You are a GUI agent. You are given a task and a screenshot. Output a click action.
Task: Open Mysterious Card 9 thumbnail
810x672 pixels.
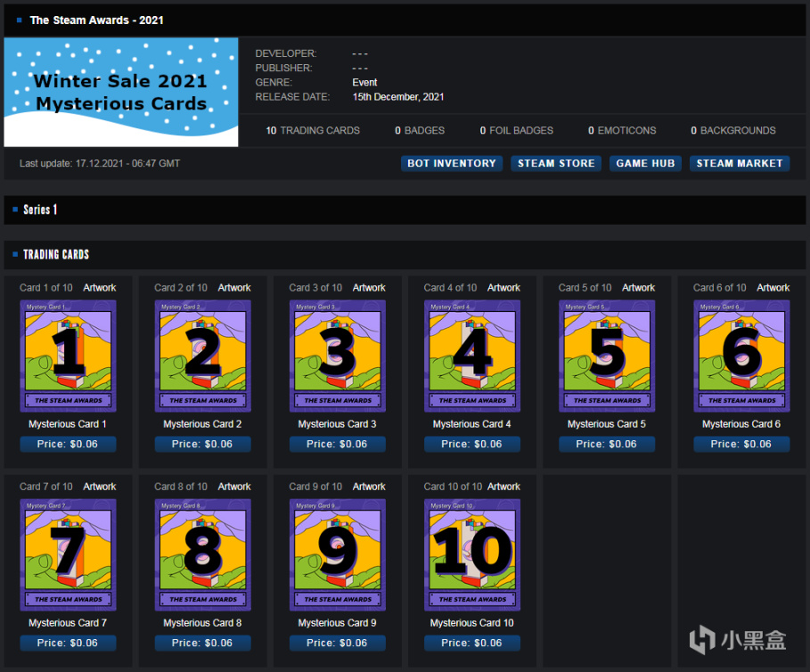coord(338,554)
